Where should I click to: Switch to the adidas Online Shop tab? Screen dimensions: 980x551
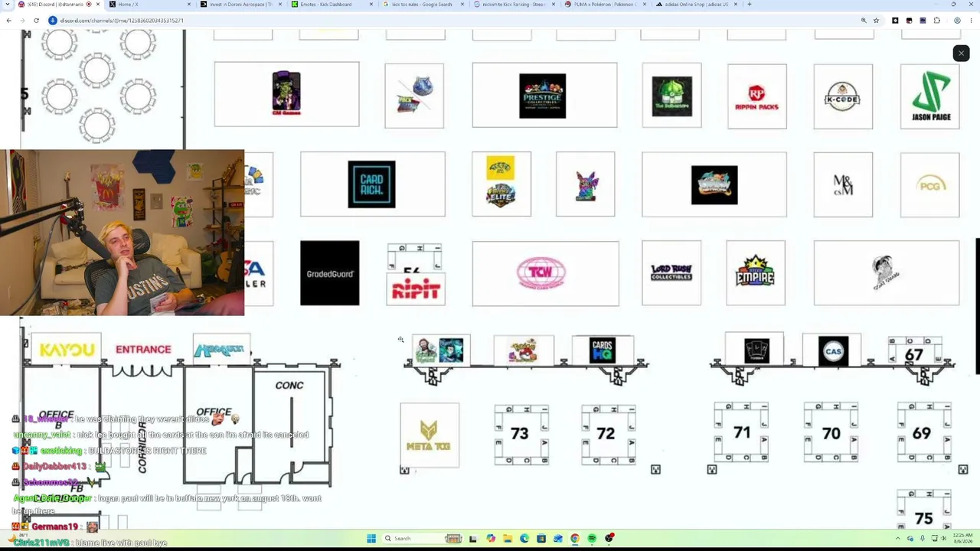tap(697, 5)
